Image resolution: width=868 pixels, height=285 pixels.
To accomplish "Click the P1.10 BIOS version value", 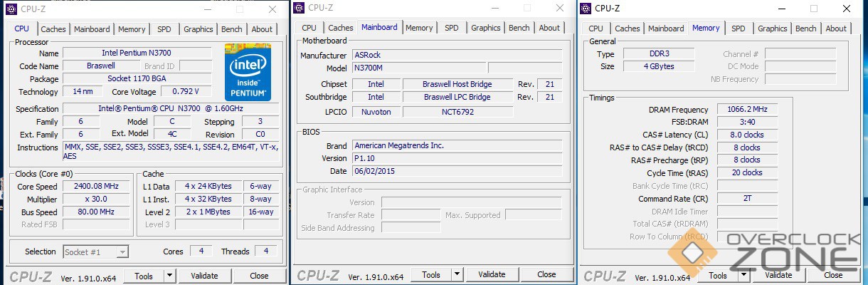I will [457, 158].
